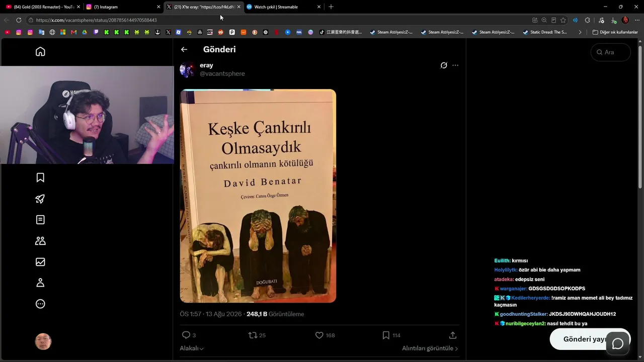Open the Microsoft bookmark icon
Image resolution: width=644 pixels, height=362 pixels.
click(63, 32)
